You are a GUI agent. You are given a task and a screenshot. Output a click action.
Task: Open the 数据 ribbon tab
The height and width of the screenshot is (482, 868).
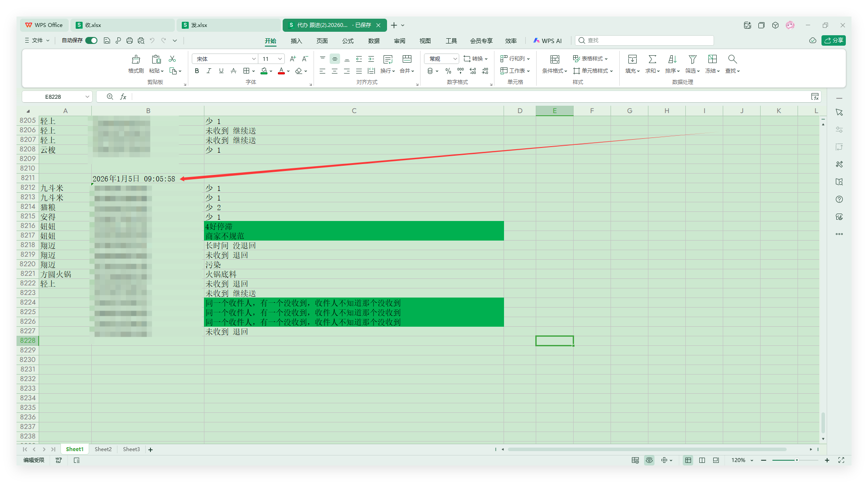coord(374,41)
